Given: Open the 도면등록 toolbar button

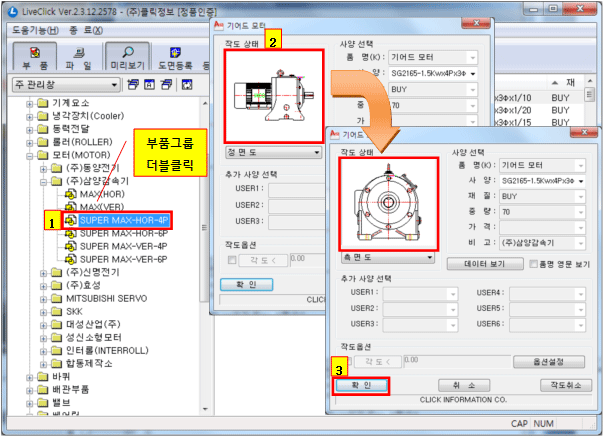Looking at the screenshot, I should 175,57.
